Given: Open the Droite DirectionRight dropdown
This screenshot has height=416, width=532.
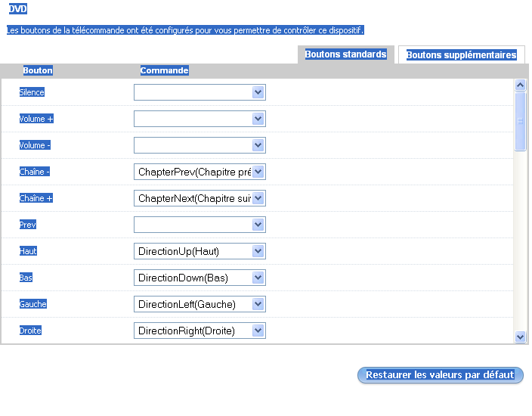Looking at the screenshot, I should (x=199, y=331).
